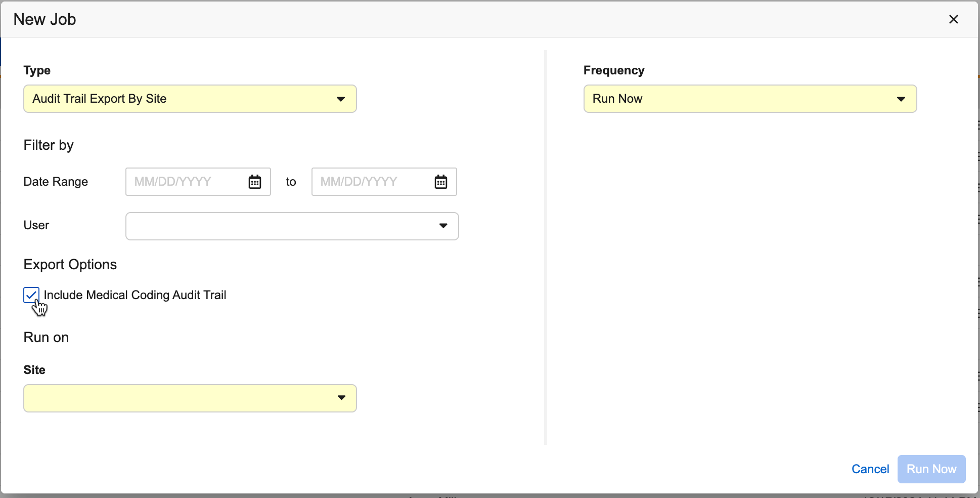
Task: Click the New Job dialog title
Action: pos(44,19)
